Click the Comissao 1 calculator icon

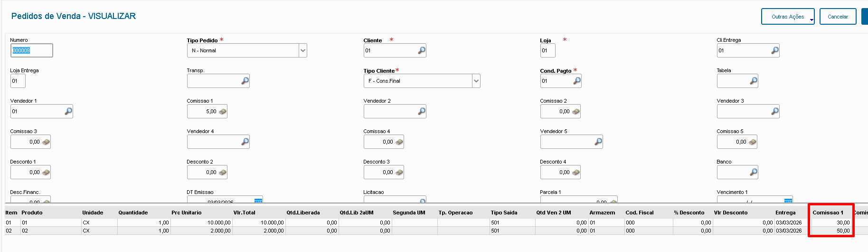click(x=222, y=112)
